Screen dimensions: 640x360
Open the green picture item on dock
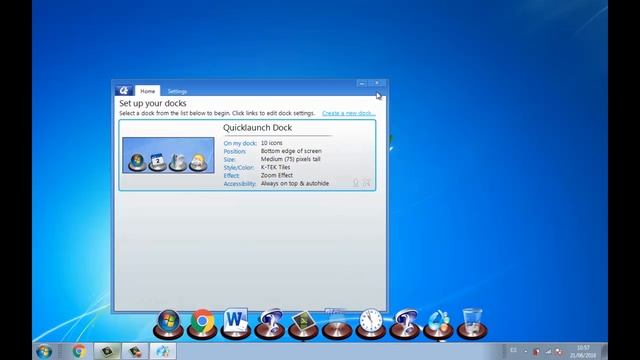coord(303,324)
